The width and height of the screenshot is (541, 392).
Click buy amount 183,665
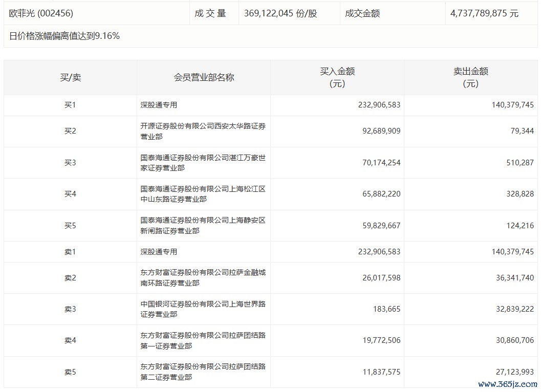pyautogui.click(x=386, y=309)
